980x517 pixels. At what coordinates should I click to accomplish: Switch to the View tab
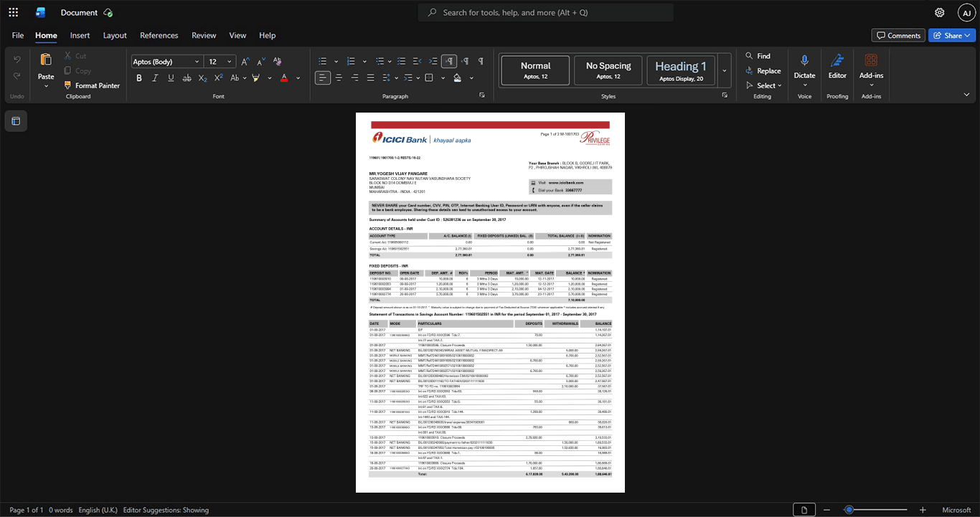pos(237,35)
